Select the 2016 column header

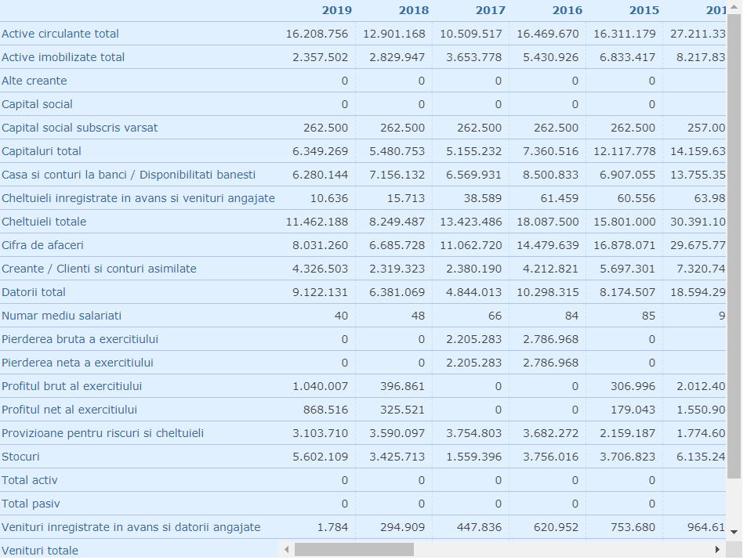(x=567, y=10)
